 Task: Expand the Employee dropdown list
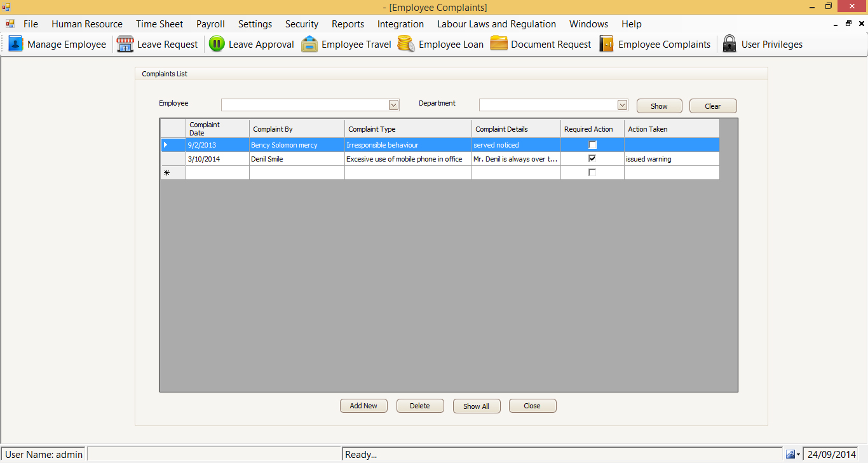click(393, 105)
